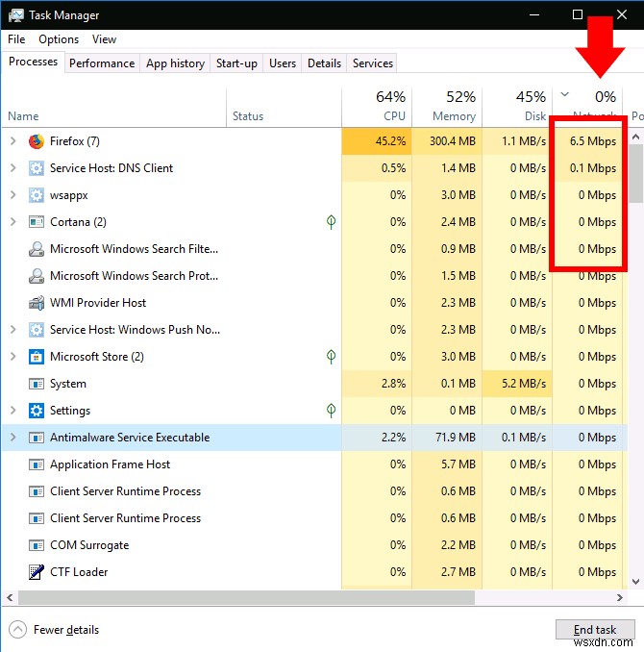Screen dimensions: 644x652
Task: Click the Fewer details link text
Action: [66, 630]
